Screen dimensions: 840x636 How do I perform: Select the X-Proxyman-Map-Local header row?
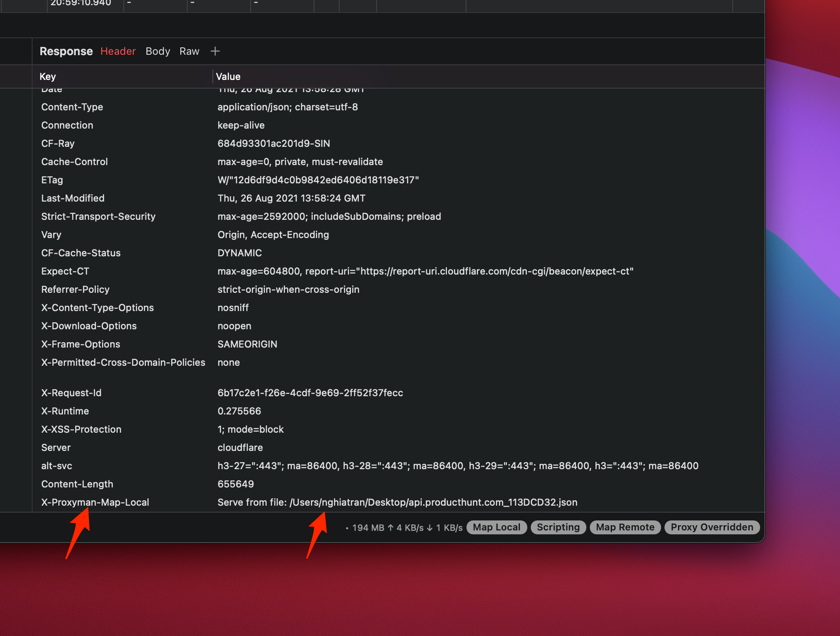(x=95, y=502)
